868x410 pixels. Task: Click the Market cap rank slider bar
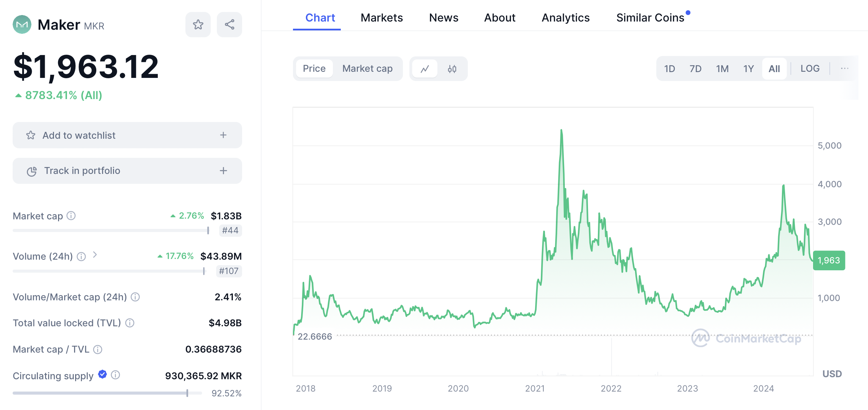111,231
